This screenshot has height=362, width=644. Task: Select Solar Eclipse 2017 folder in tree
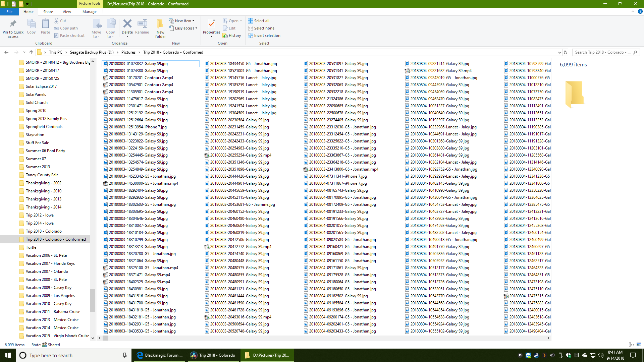click(x=41, y=86)
